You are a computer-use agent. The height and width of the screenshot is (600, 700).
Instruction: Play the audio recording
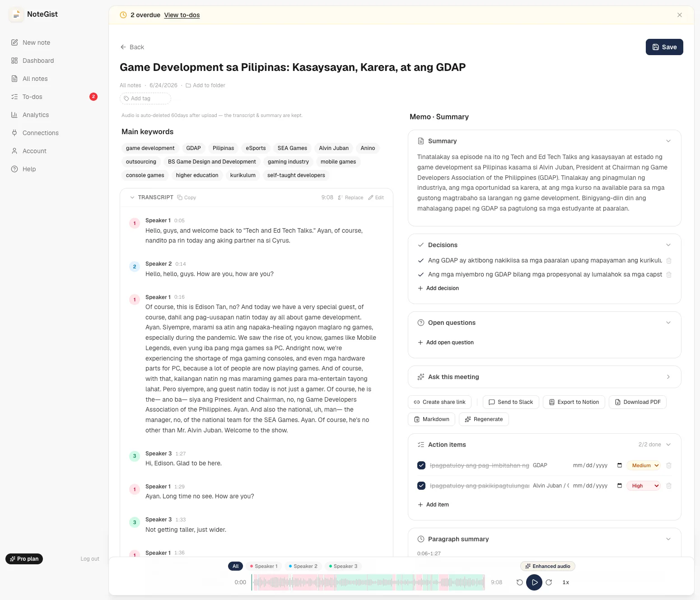(534, 582)
